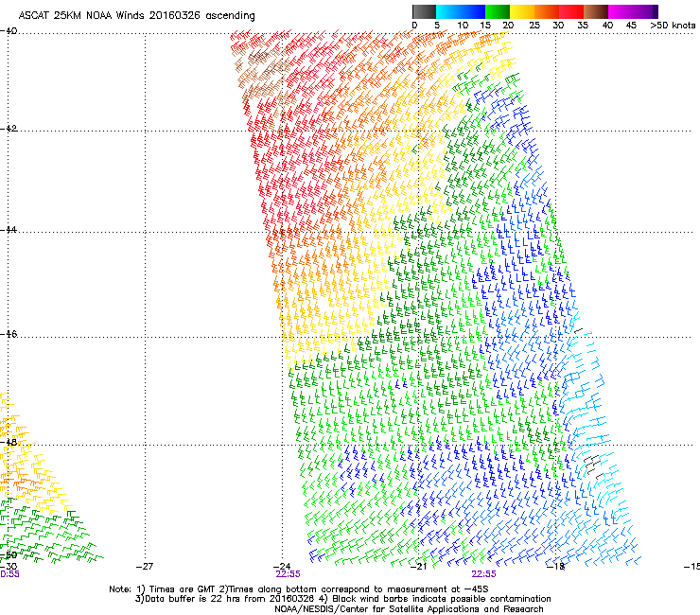
Task: Click the latitude label '-46'
Action: (9, 334)
